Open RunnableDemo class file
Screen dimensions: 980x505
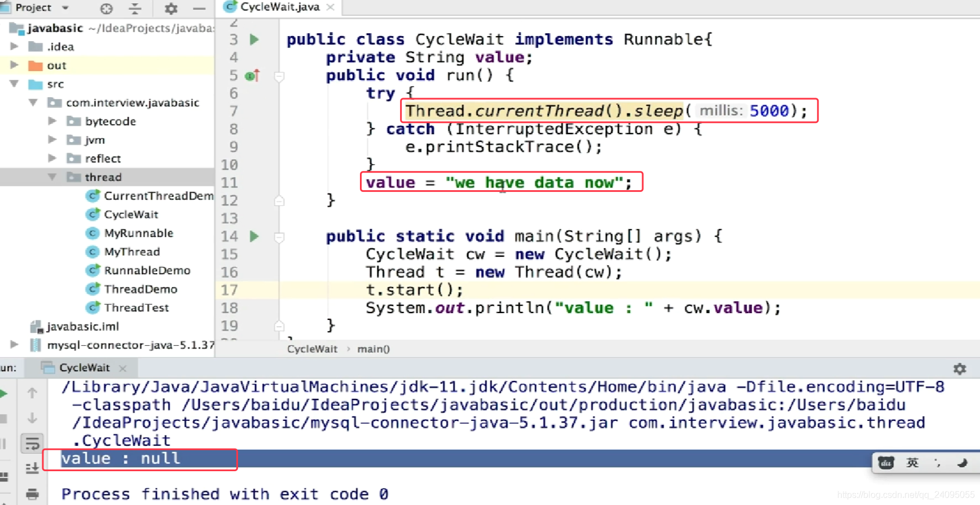pyautogui.click(x=147, y=270)
